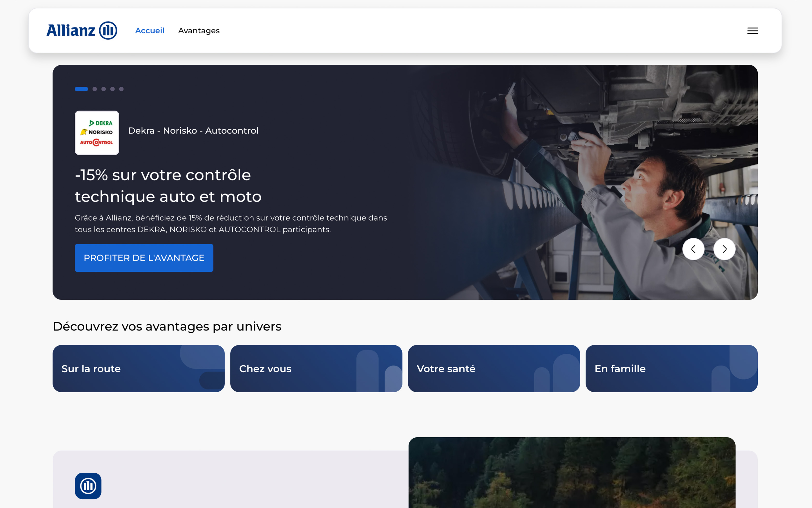812x508 pixels.
Task: Select the active first carousel indicator
Action: 81,89
